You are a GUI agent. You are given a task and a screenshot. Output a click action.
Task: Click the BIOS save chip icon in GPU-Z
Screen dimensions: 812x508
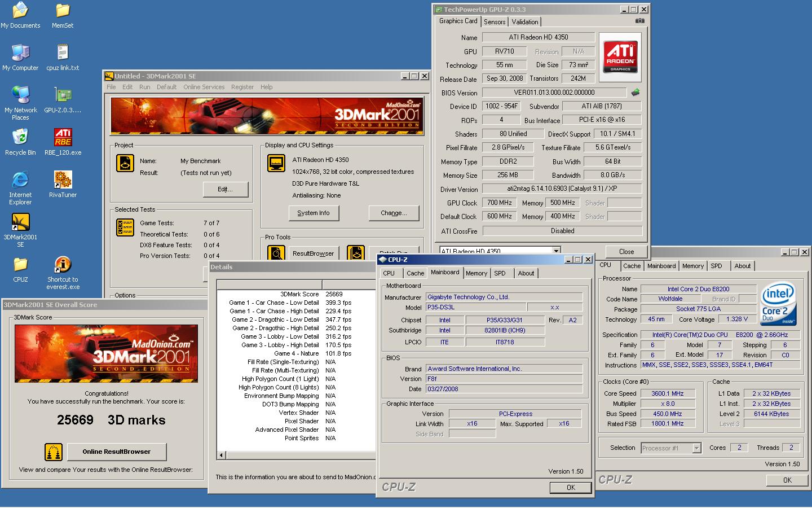(636, 92)
